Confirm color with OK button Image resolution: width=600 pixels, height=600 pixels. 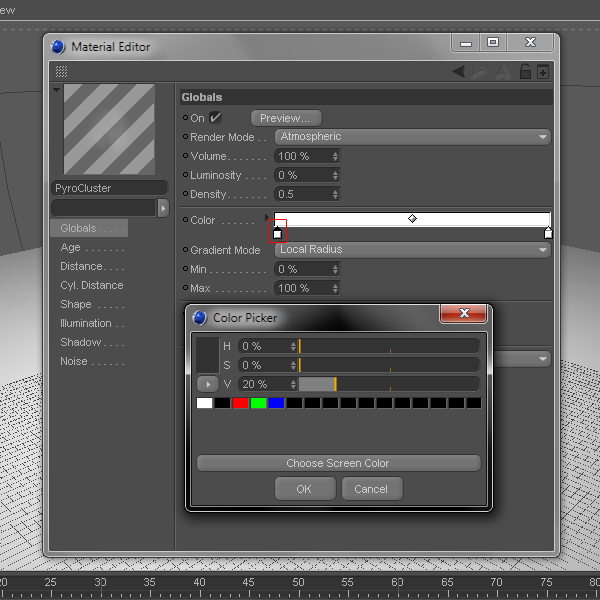click(305, 489)
